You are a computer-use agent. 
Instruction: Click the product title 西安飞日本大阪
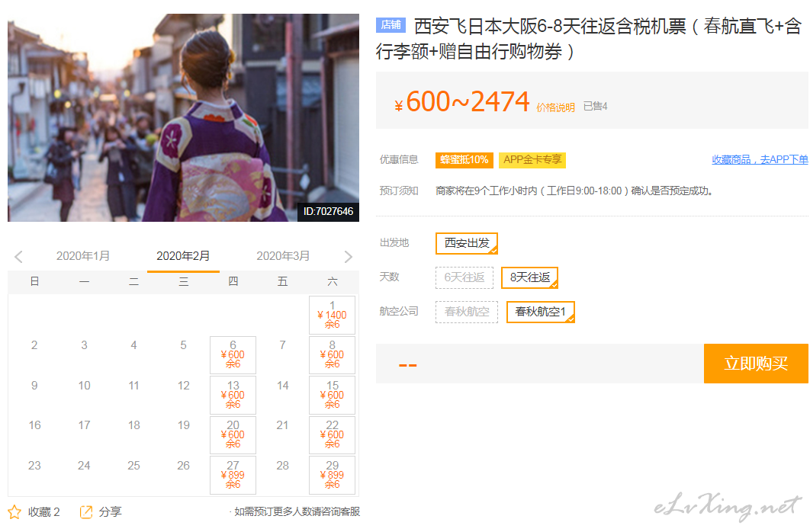[x=589, y=38]
